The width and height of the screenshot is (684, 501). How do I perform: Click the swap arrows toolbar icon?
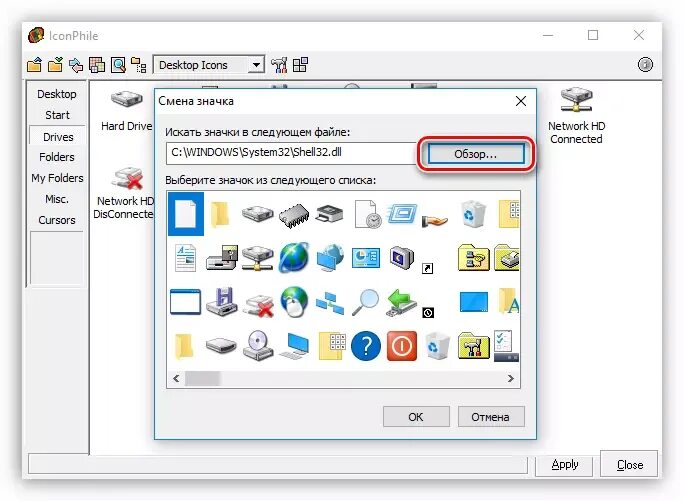tap(76, 65)
